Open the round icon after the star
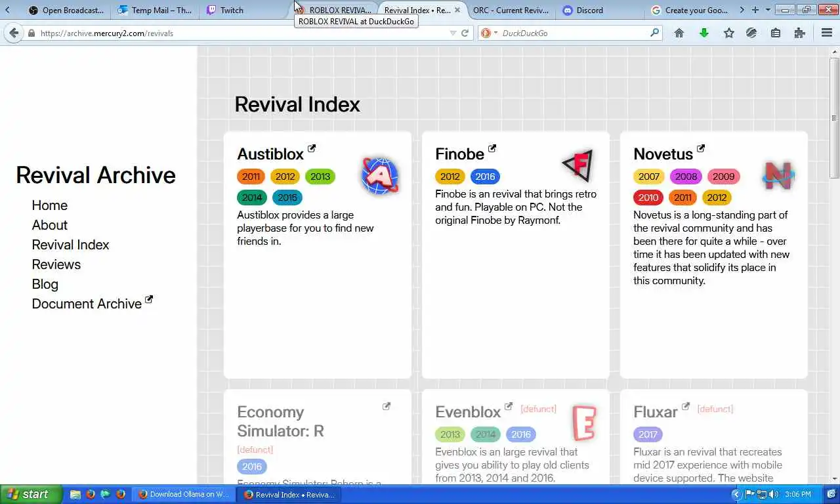 [752, 33]
